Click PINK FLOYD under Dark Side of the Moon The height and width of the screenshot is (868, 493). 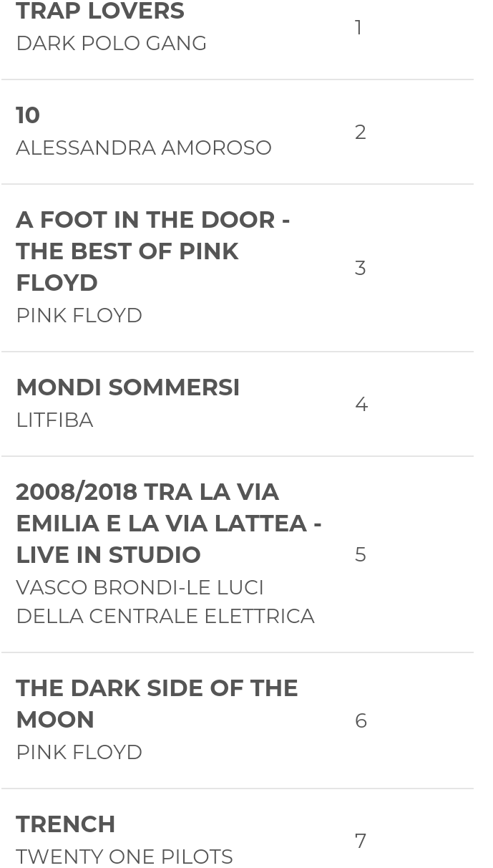click(79, 752)
